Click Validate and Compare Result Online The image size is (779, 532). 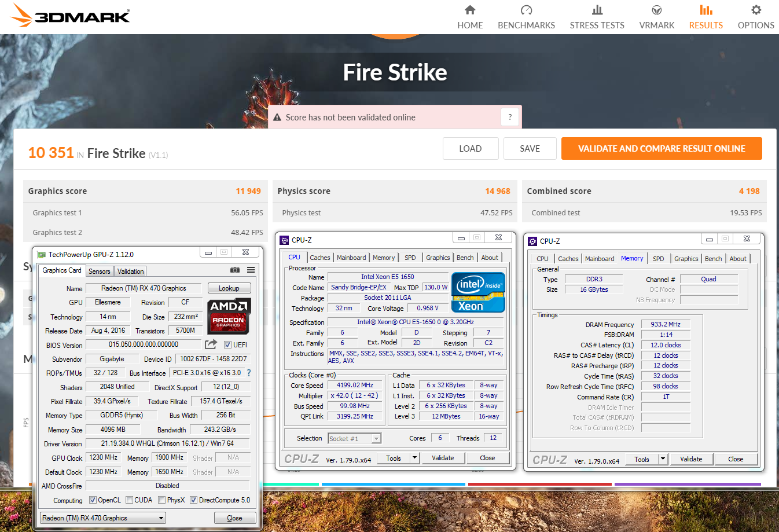tap(662, 149)
